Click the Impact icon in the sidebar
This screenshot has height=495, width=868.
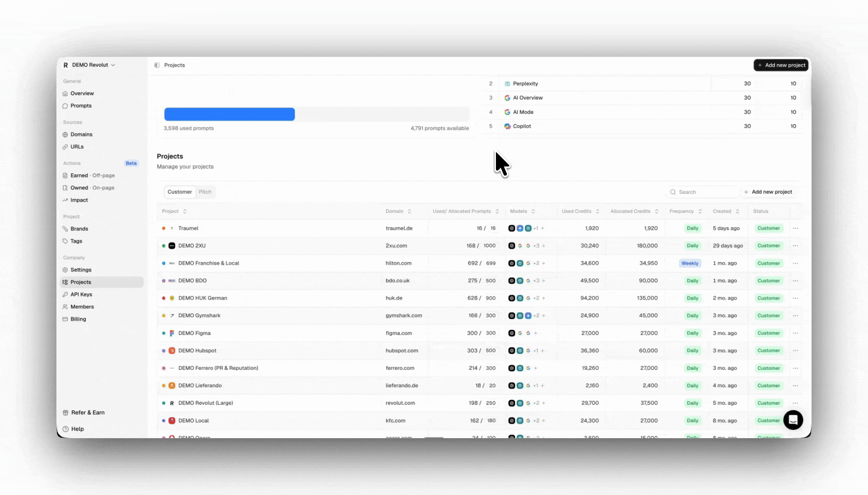(x=65, y=200)
